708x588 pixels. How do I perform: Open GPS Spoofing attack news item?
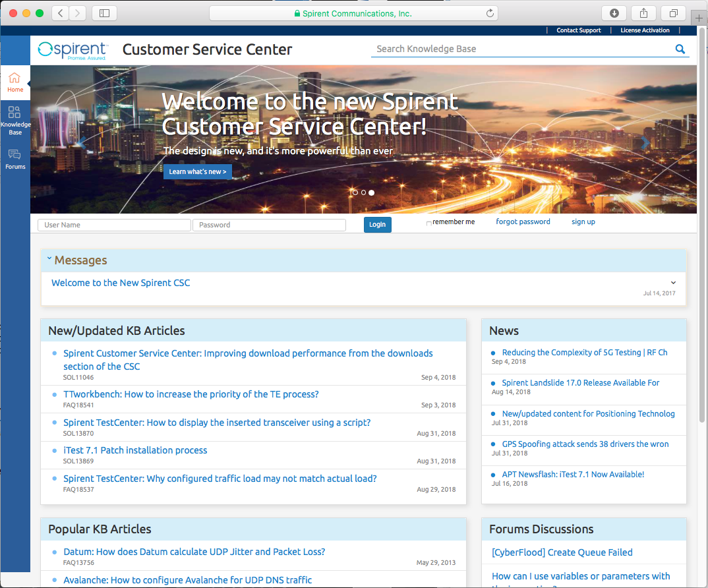pos(585,444)
